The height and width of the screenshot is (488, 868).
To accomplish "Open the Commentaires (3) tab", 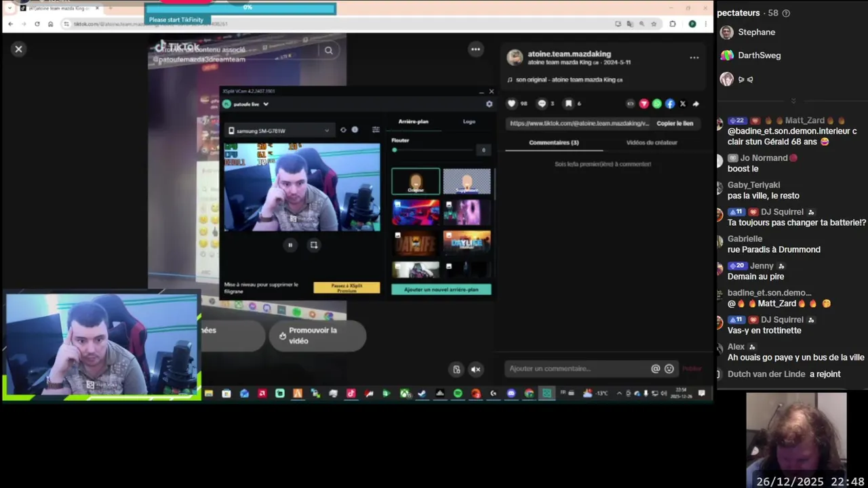I will (x=554, y=142).
